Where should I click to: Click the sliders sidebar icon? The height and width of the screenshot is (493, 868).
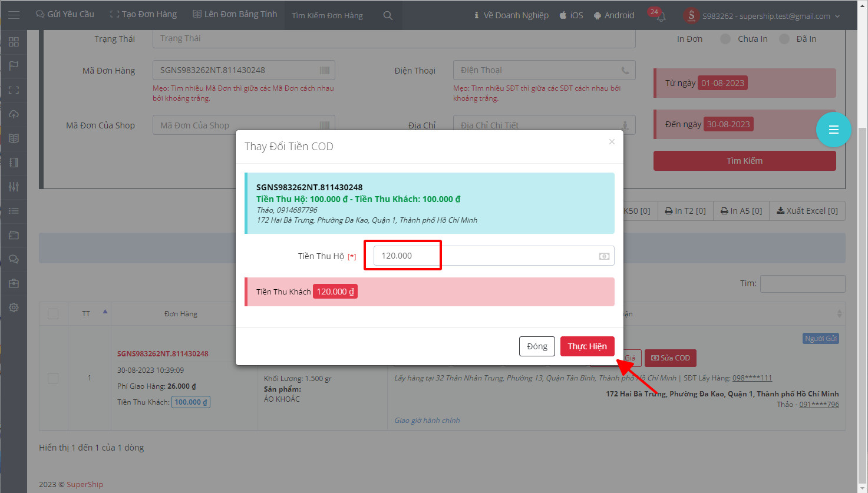14,187
